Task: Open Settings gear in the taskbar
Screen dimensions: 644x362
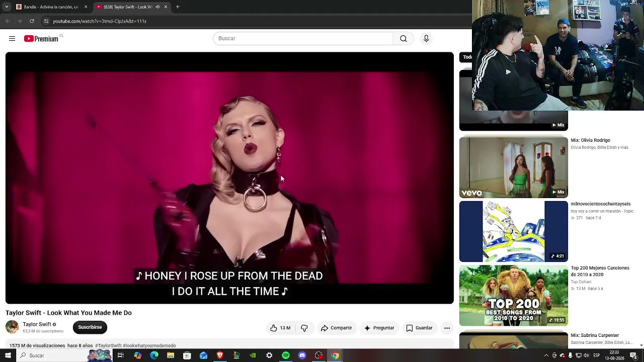Action: click(269, 355)
